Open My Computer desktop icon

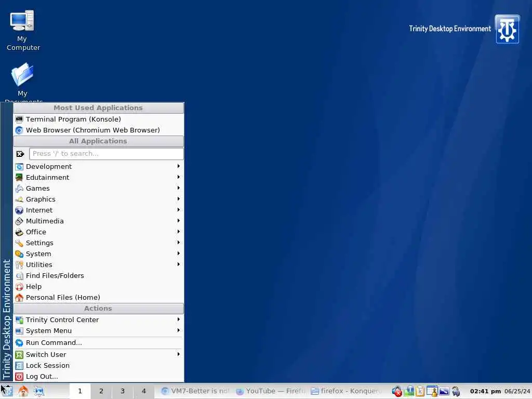pyautogui.click(x=22, y=31)
